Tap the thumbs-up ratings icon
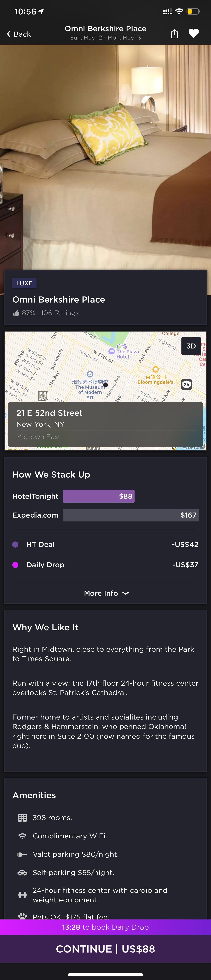Viewport: 211px width, 980px height. (x=16, y=313)
